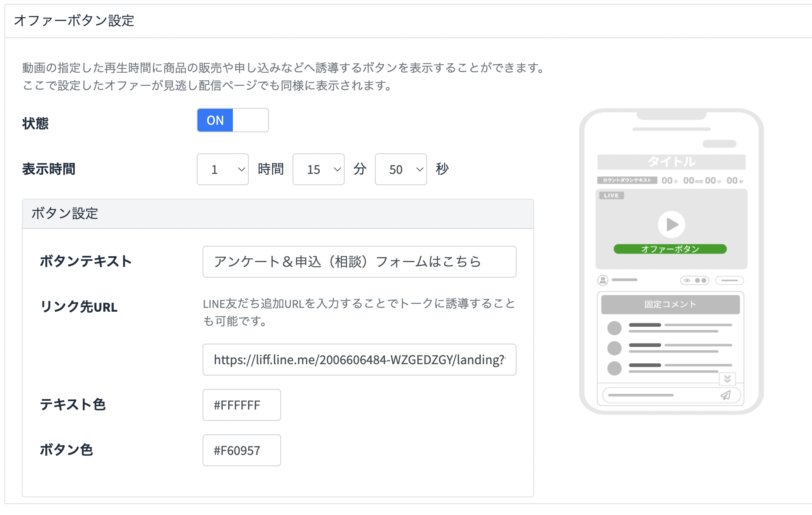Screen dimensions: 812x515
Task: Click the テキスト色 #FFFFFF color field
Action: coord(242,405)
